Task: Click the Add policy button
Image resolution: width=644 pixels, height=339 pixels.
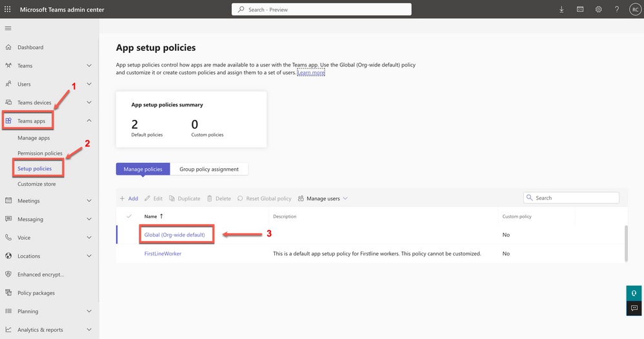Action: (129, 199)
